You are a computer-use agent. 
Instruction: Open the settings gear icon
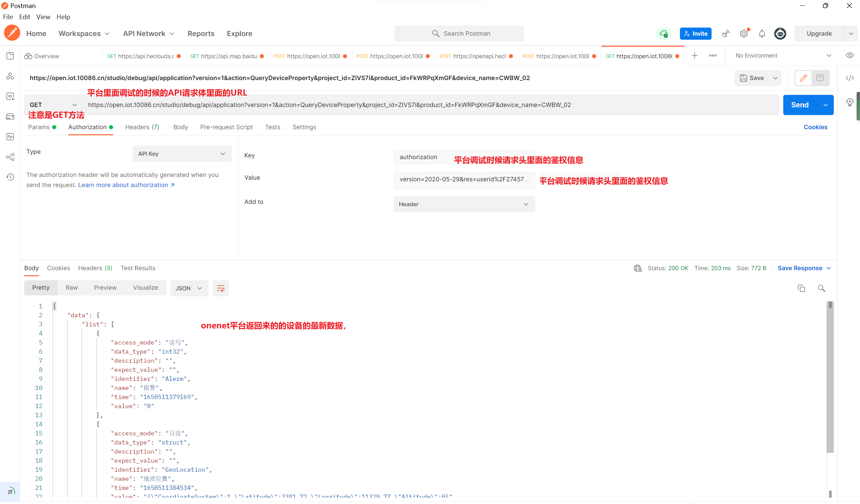click(744, 34)
